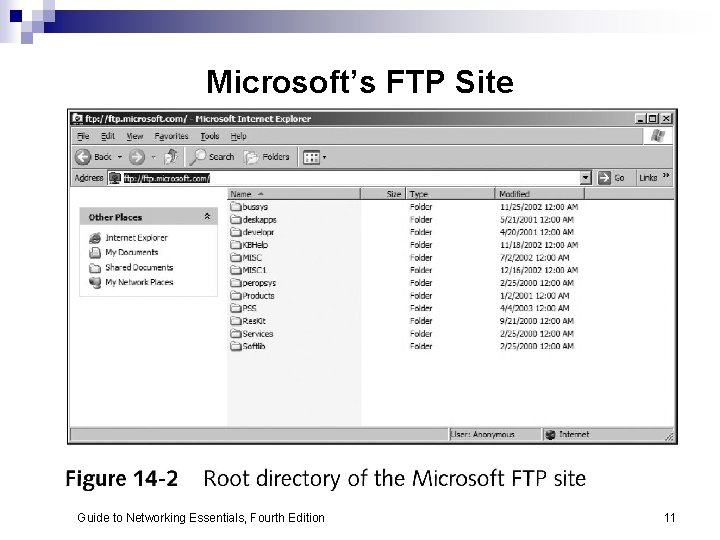
Task: Click the My Documents sidebar icon
Action: tap(95, 253)
